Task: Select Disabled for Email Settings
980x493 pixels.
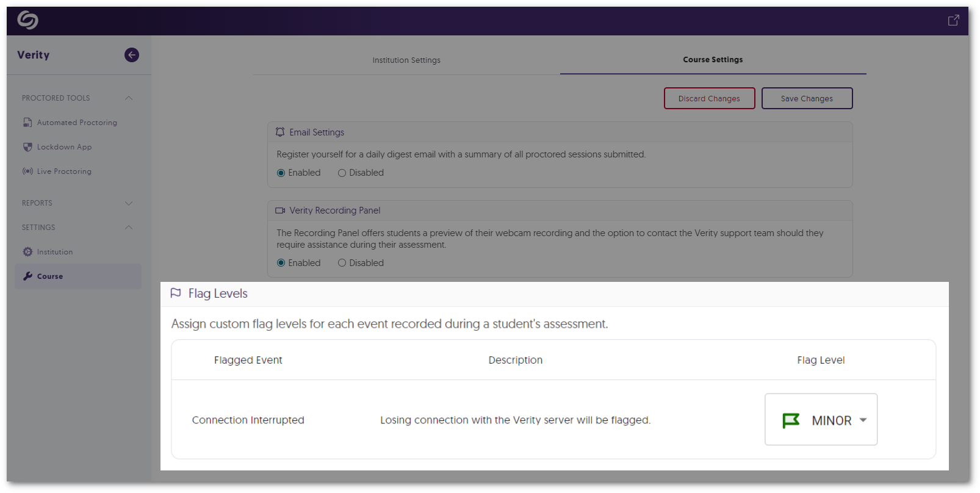Action: 342,173
